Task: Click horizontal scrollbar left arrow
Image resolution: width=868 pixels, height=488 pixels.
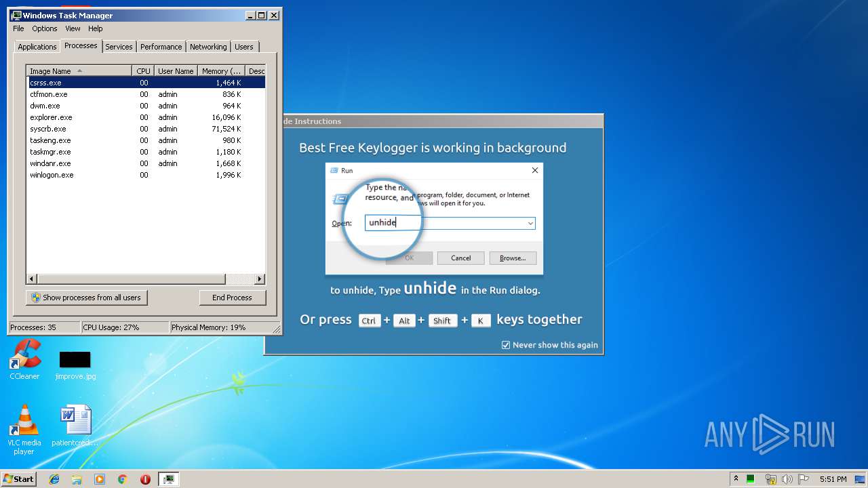Action: (x=32, y=279)
